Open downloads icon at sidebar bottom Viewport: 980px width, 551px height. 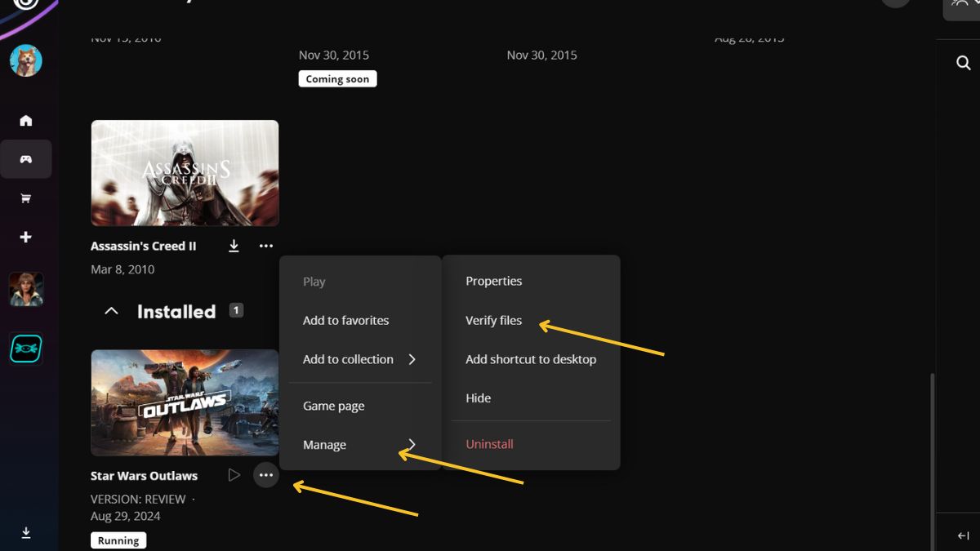point(26,532)
